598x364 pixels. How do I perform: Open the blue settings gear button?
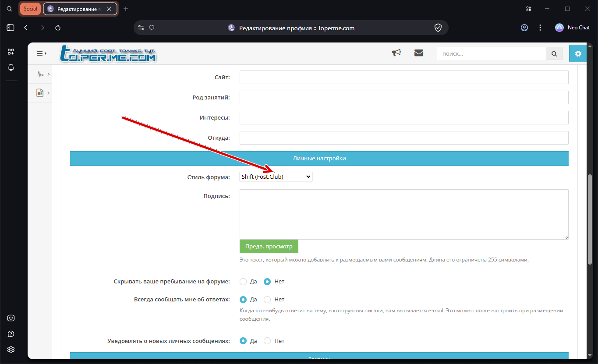pyautogui.click(x=578, y=53)
